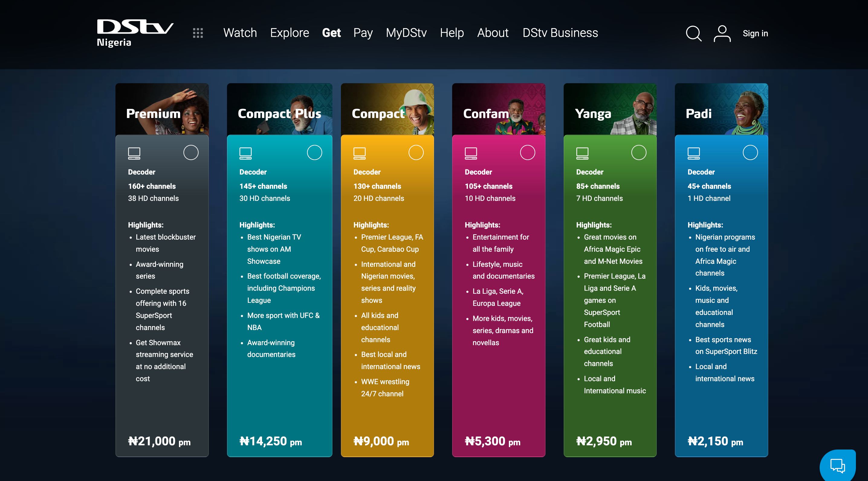
Task: Click 'Get Showmax streaming service' highlight
Action: pos(164,361)
